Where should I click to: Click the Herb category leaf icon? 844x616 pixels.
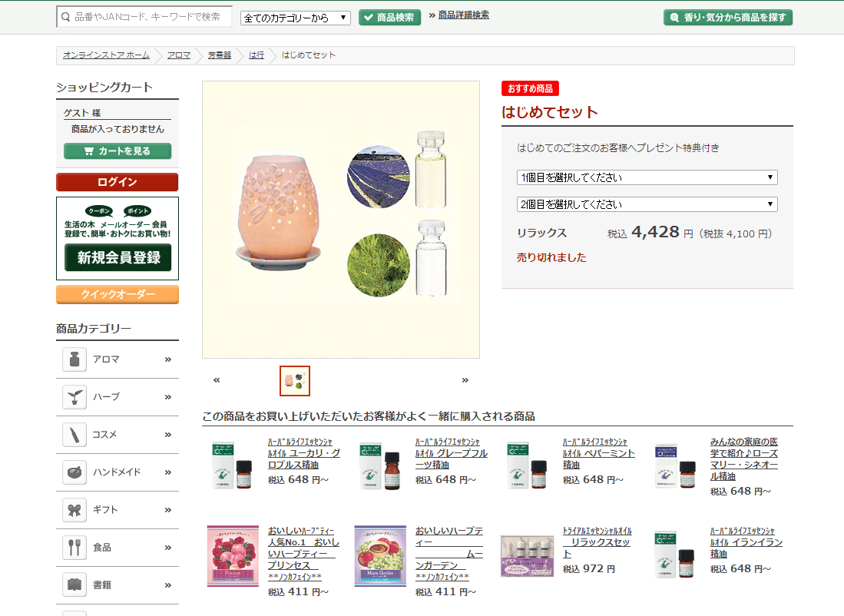tap(74, 397)
